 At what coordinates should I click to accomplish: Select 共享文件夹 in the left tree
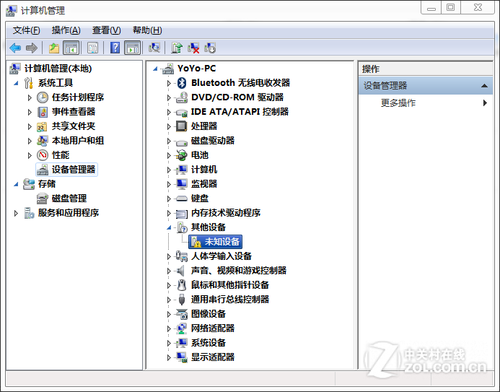pyautogui.click(x=73, y=126)
